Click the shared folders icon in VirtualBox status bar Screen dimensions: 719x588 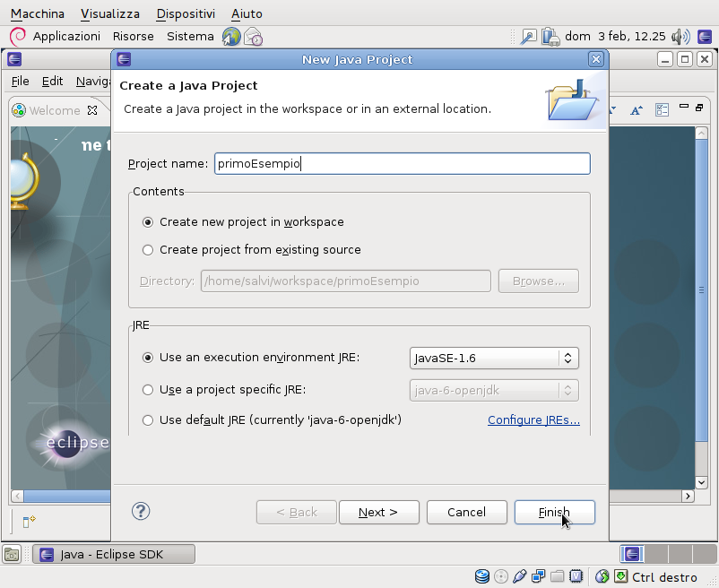557,576
